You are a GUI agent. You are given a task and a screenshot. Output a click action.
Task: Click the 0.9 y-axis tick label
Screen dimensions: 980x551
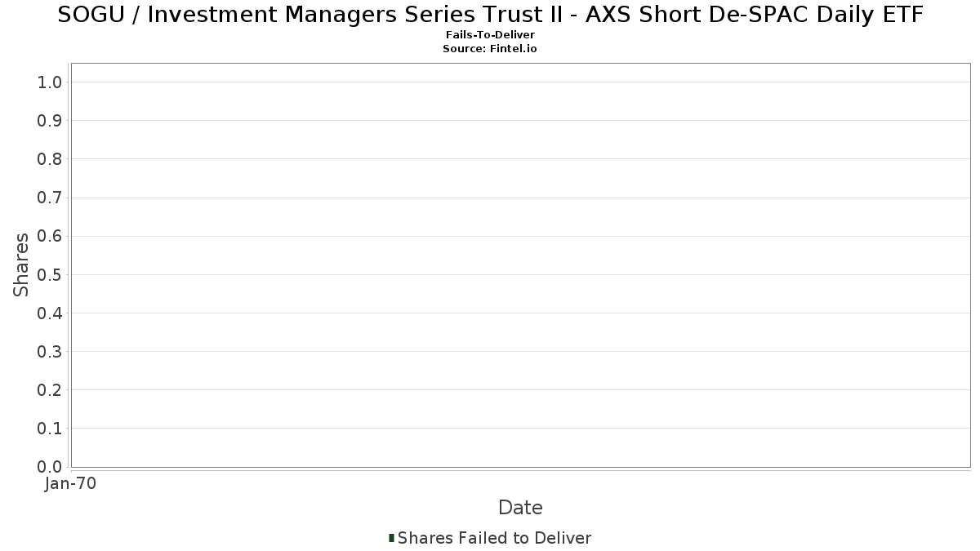point(50,121)
